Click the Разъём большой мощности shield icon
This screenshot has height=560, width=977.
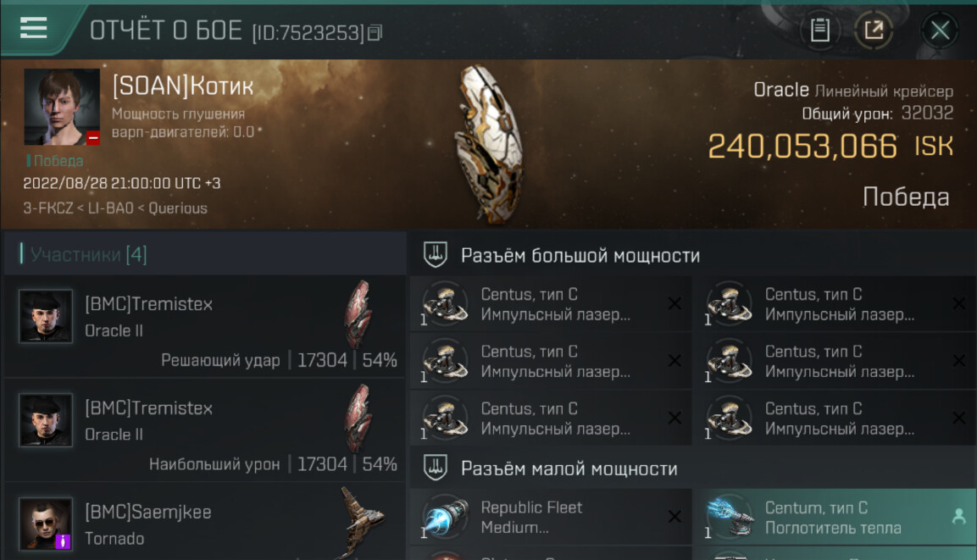pyautogui.click(x=436, y=255)
